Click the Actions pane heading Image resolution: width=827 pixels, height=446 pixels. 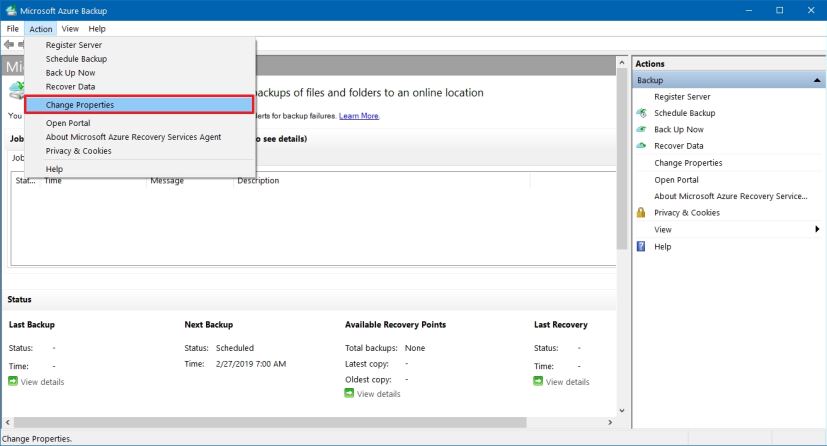point(650,64)
